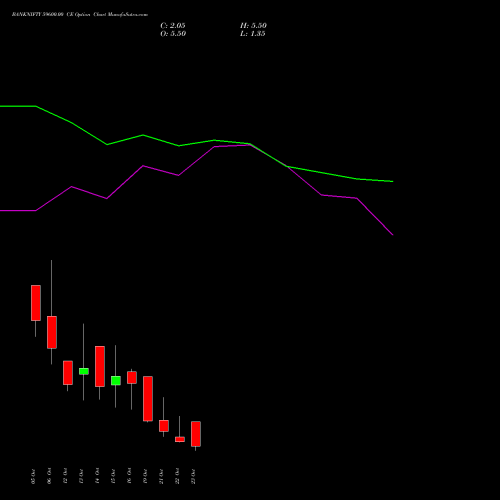This screenshot has width=500, height=500.
Task: Click the red candlestick above 16 Oct
Action: click(x=132, y=377)
